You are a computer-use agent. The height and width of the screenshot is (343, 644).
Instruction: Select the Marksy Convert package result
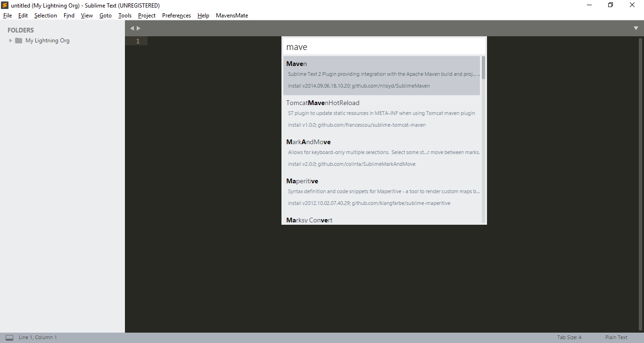381,219
